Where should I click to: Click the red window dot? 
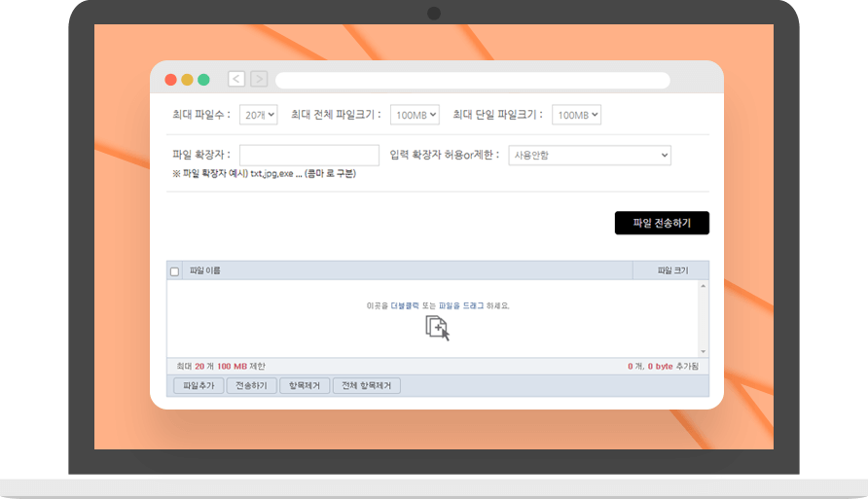(170, 80)
